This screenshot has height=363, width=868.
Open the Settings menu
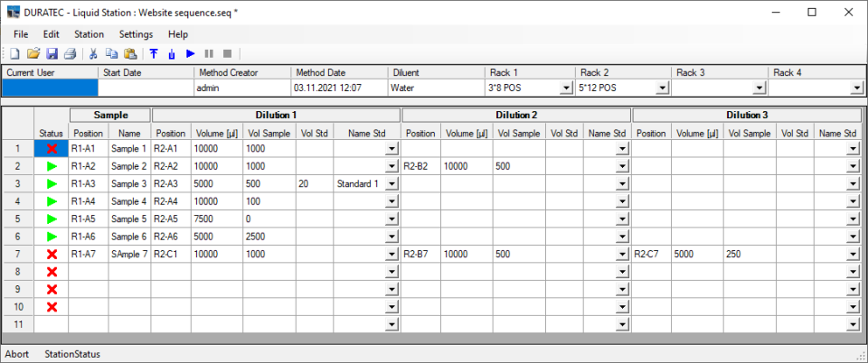136,33
